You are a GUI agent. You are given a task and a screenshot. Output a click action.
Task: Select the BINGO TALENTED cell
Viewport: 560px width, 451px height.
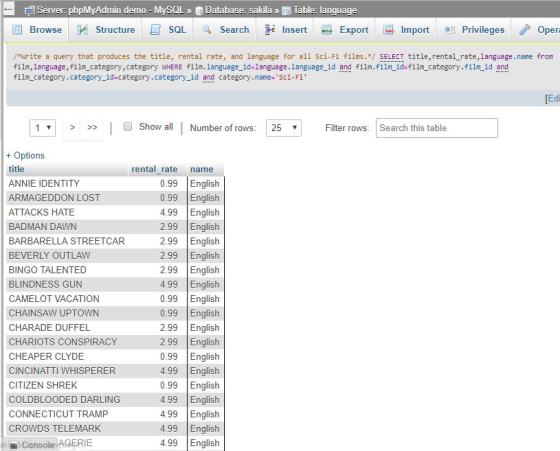point(67,270)
